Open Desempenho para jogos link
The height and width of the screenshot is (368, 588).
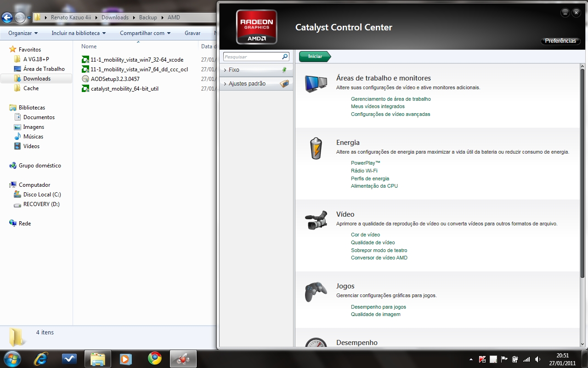379,307
